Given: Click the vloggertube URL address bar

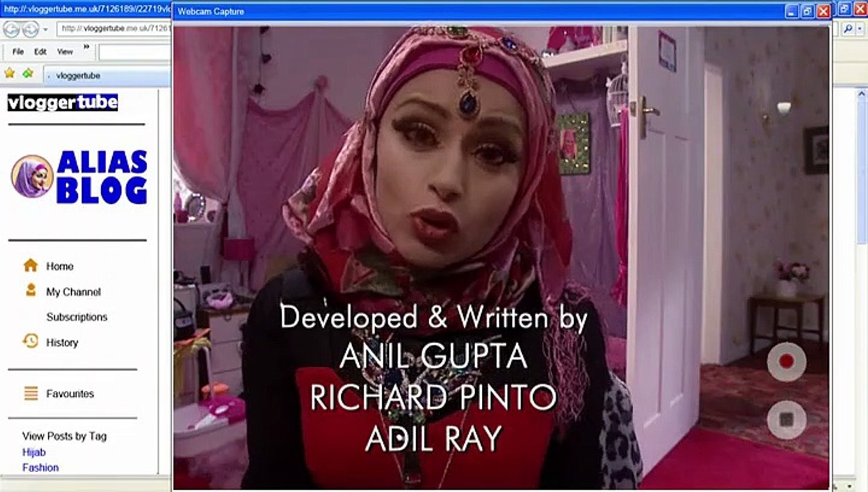Looking at the screenshot, I should 114,29.
